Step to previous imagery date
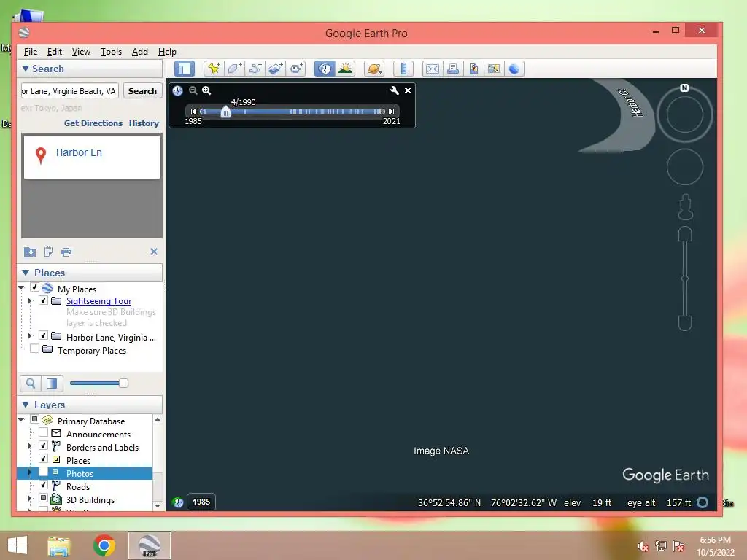 coord(193,112)
